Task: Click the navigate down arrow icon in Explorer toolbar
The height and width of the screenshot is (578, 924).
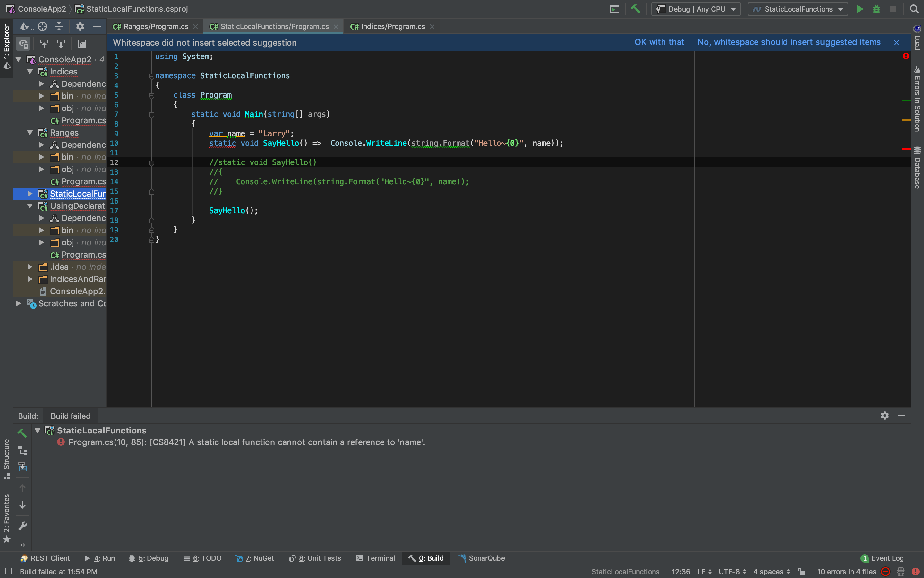Action: tap(61, 44)
